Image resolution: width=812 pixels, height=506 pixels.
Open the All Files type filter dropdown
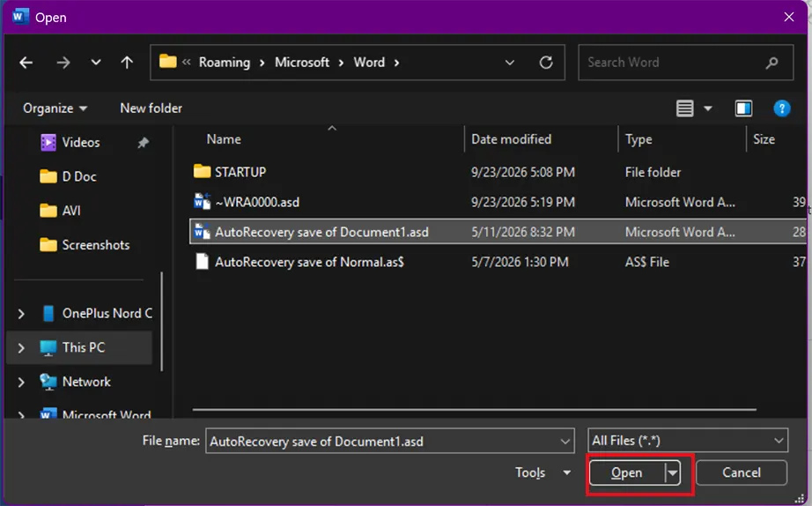coord(688,440)
